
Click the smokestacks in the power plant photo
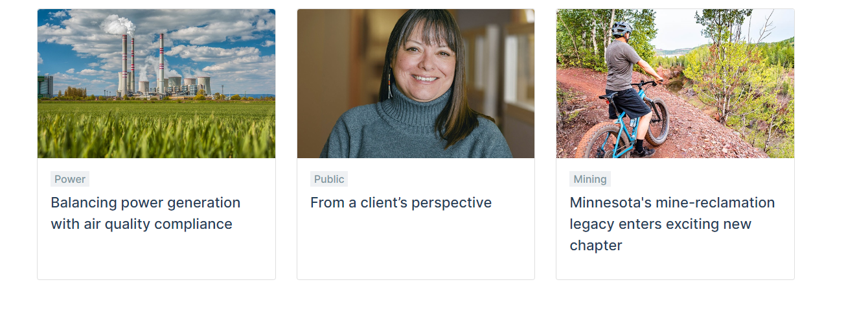point(160,62)
